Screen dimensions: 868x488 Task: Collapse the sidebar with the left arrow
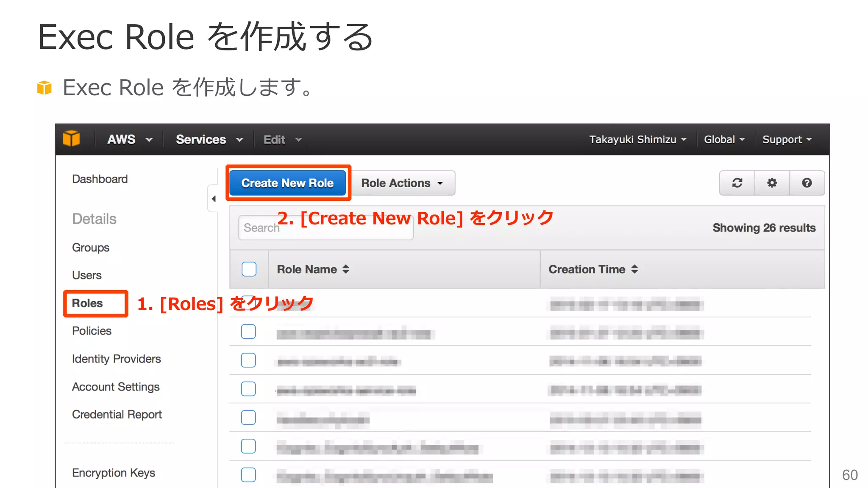tap(213, 198)
